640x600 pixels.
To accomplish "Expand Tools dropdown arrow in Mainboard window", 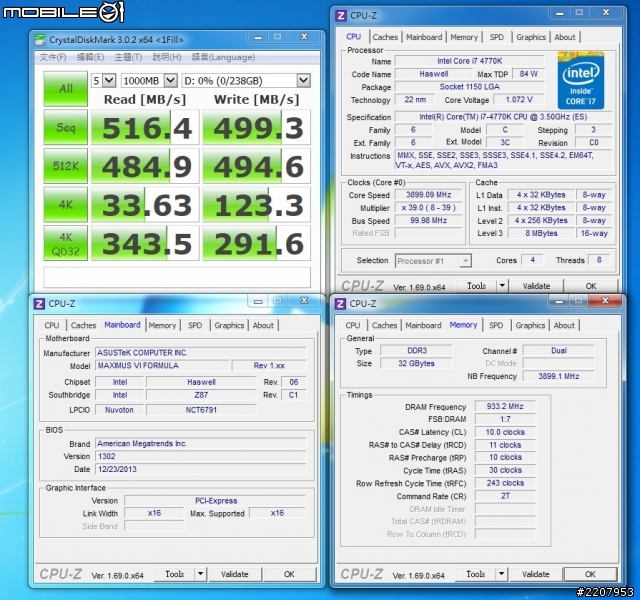I will [200, 574].
